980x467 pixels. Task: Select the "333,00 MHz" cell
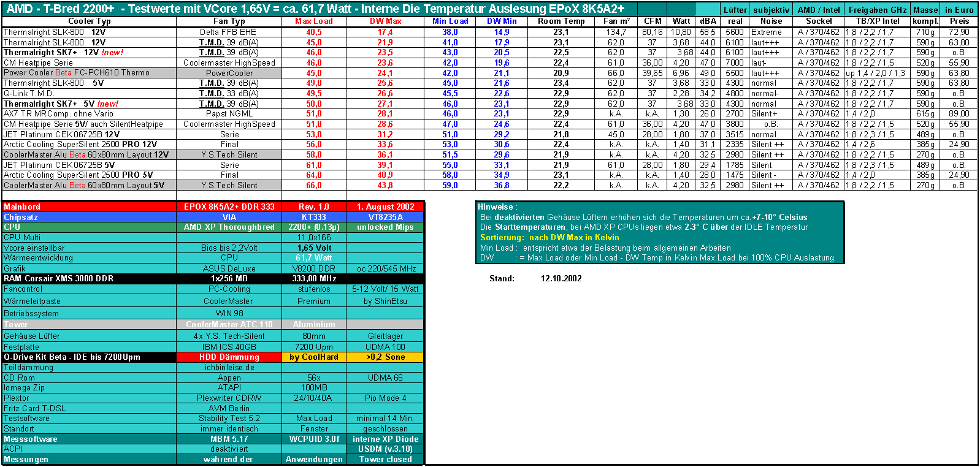click(314, 279)
